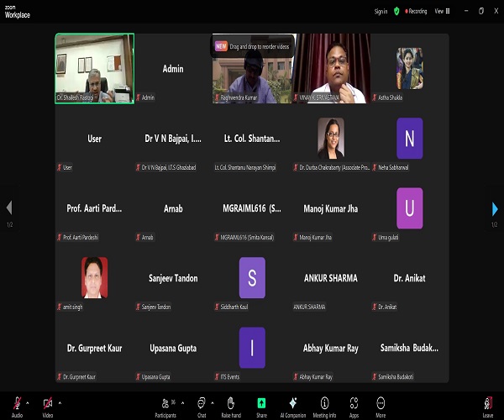Screen dimensions: 504x420
Task: Select the Arnab participant tile
Action: (x=173, y=208)
